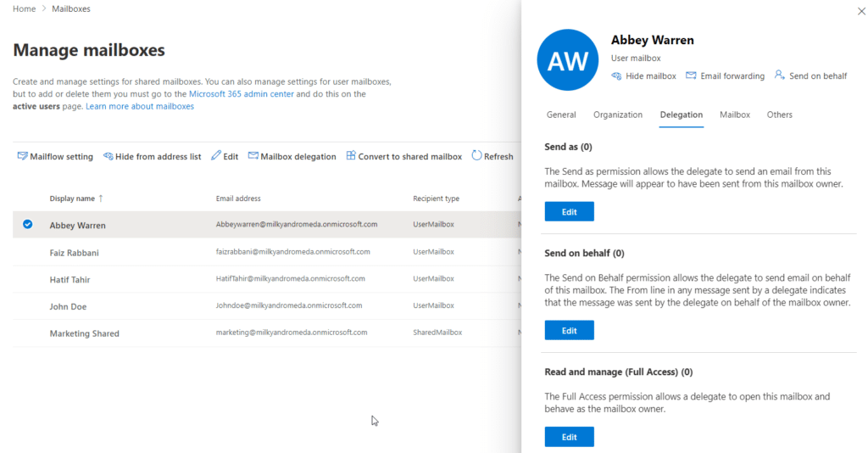This screenshot has height=453, width=868.
Task: Click Read and manage (Full Access) (0) heading
Action: click(x=618, y=372)
